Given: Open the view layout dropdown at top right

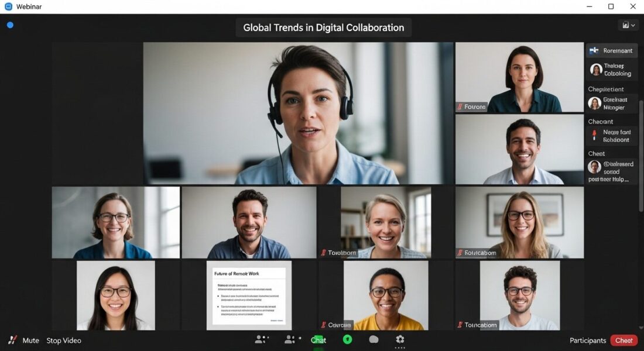Looking at the screenshot, I should click(x=628, y=25).
